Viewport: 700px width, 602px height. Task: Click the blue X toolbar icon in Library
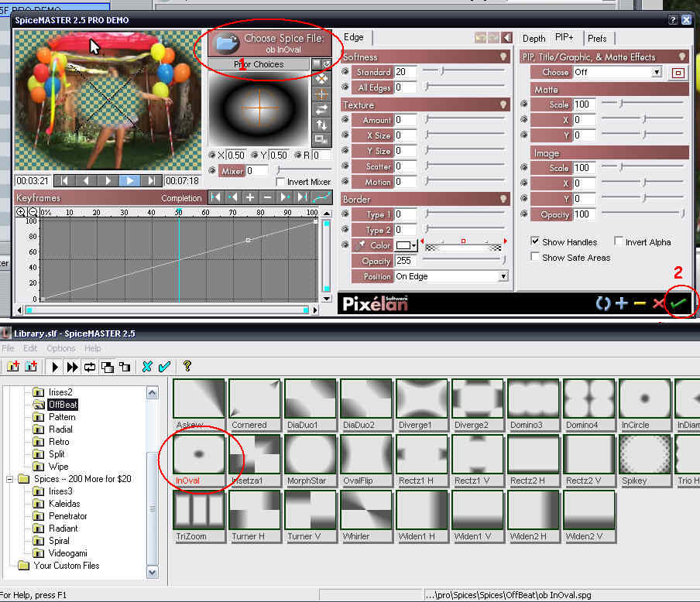(147, 367)
